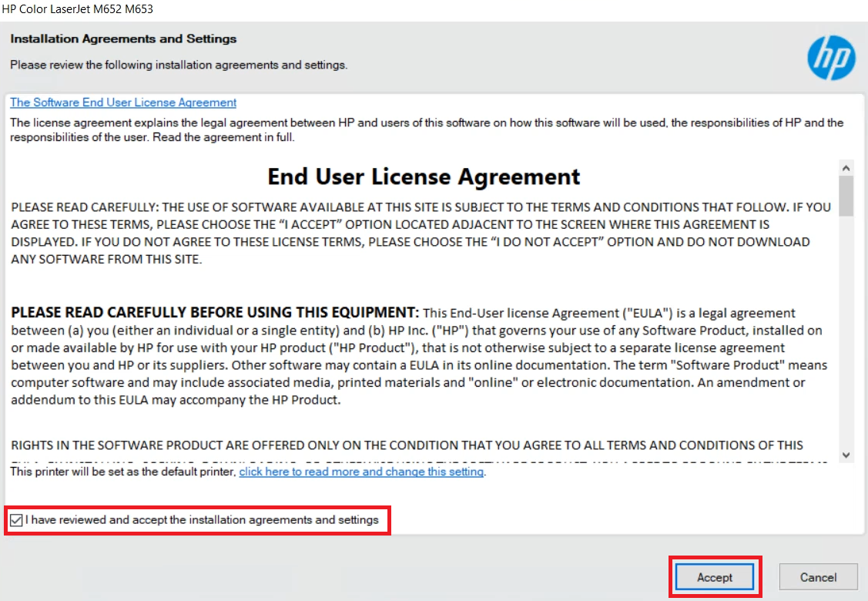Viewport: 868px width, 601px height.
Task: Click the HP logo icon
Action: pyautogui.click(x=831, y=58)
